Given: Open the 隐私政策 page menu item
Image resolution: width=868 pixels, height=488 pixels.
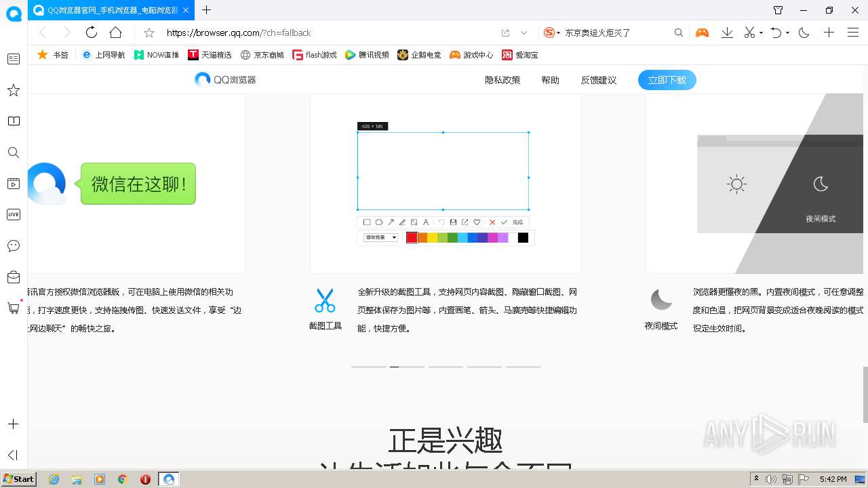Looking at the screenshot, I should coord(502,80).
